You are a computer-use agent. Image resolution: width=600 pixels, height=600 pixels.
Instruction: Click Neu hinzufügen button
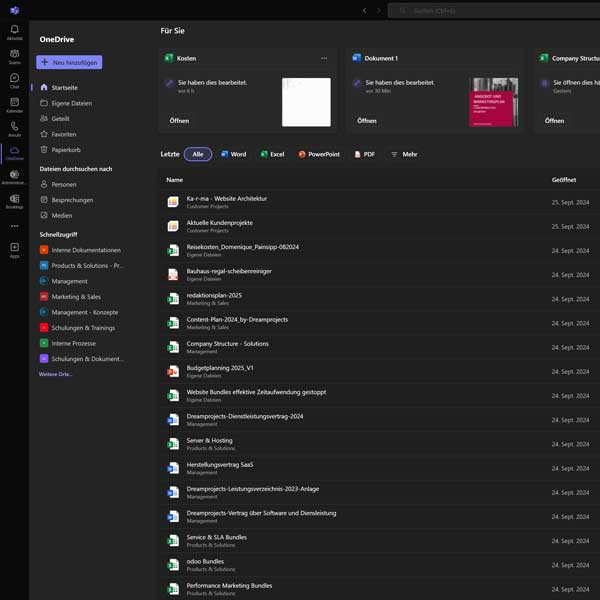tap(69, 62)
